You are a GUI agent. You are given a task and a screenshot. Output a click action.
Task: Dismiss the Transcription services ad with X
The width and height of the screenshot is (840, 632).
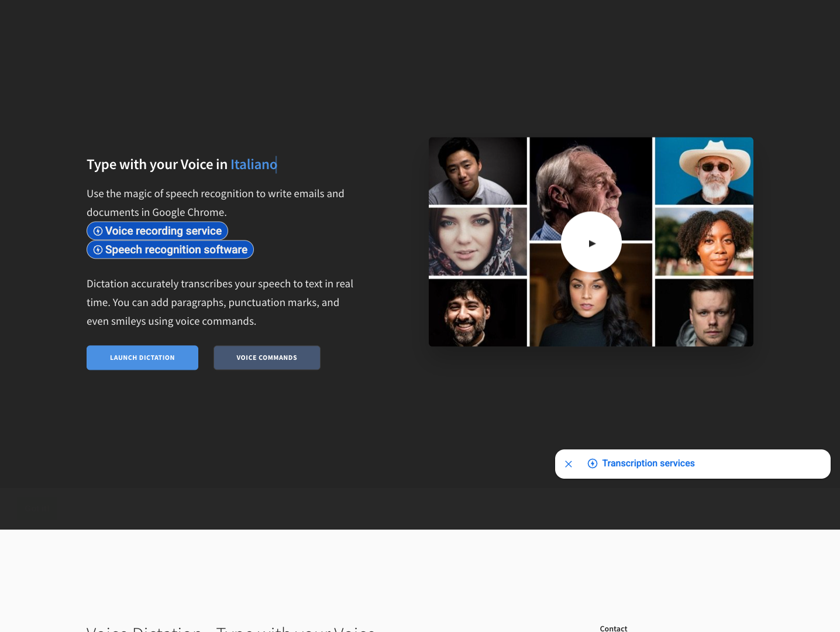pos(568,464)
